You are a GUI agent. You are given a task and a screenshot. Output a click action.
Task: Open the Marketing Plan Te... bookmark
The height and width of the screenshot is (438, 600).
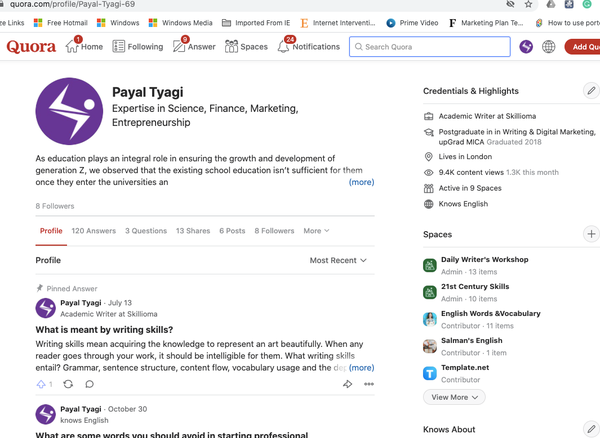click(486, 23)
